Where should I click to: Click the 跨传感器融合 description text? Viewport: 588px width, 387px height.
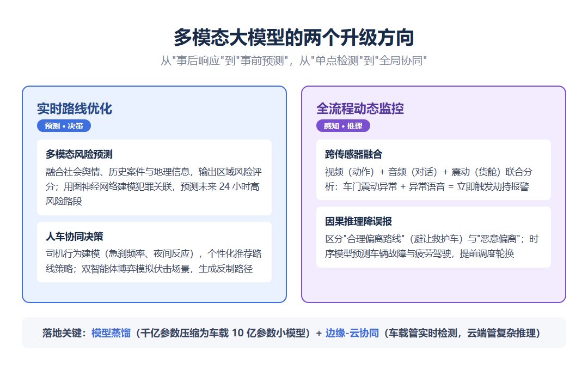(x=428, y=179)
